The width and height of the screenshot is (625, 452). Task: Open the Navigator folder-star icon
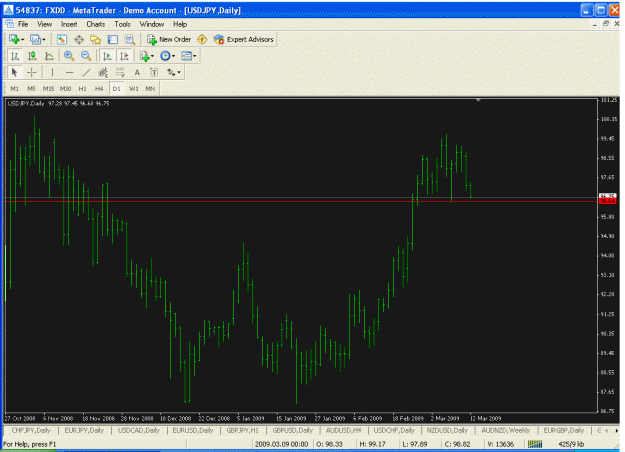[96, 39]
